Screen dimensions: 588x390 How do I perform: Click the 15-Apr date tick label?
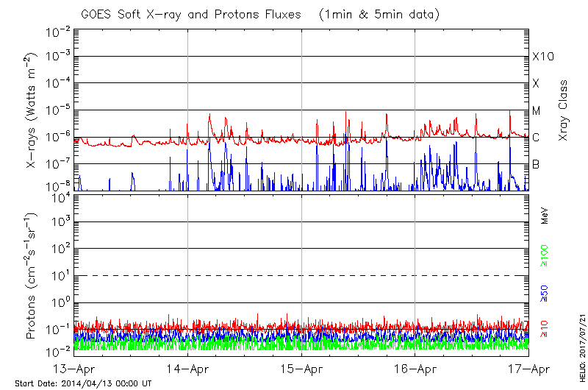point(301,369)
